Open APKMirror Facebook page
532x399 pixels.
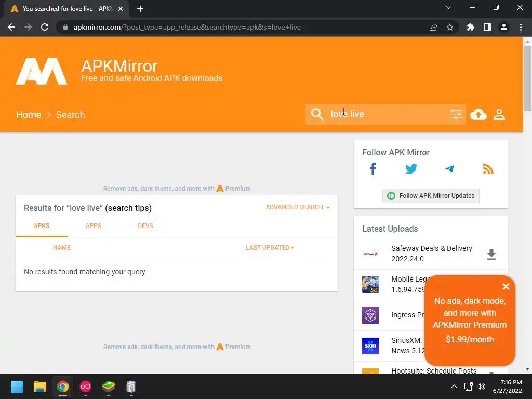pos(373,169)
